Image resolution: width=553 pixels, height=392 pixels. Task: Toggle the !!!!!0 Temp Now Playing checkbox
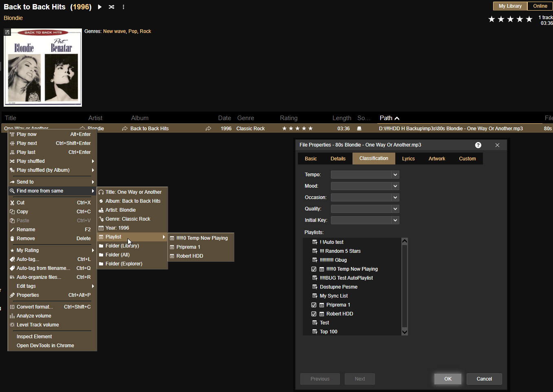click(x=314, y=269)
